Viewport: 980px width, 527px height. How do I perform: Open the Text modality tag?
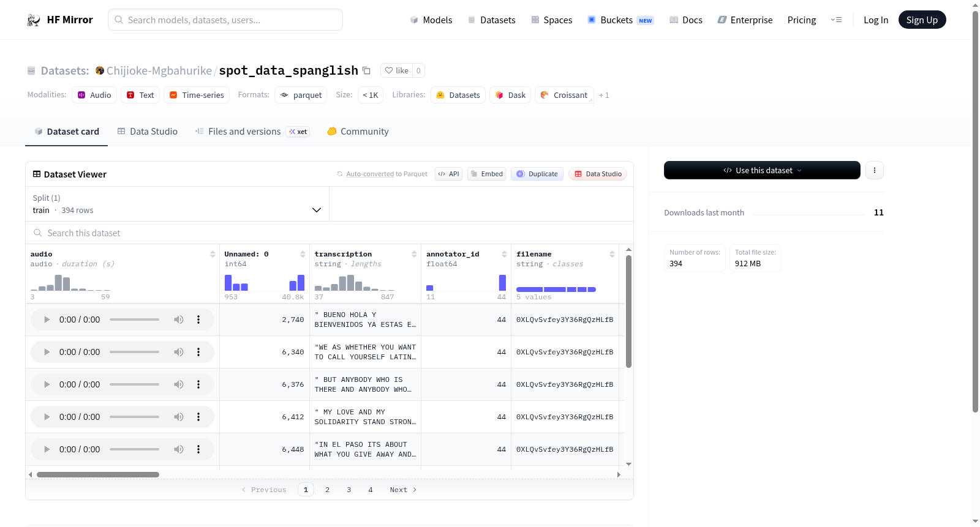pos(140,95)
